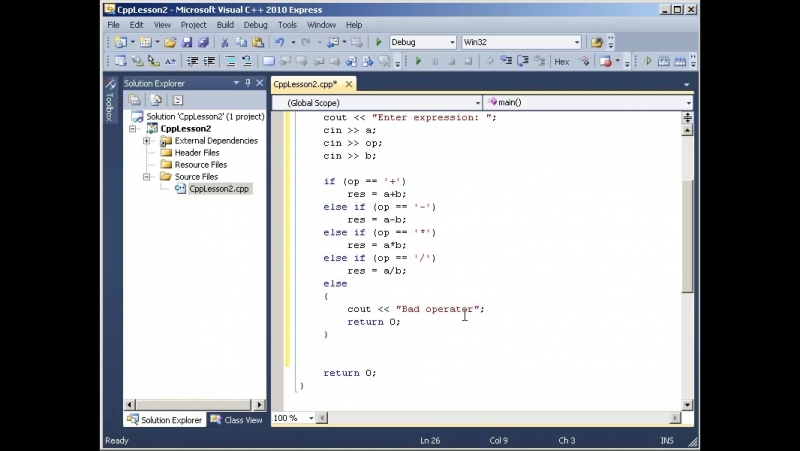This screenshot has height=451, width=800.
Task: Undo last edit with the blue arrow
Action: (280, 42)
